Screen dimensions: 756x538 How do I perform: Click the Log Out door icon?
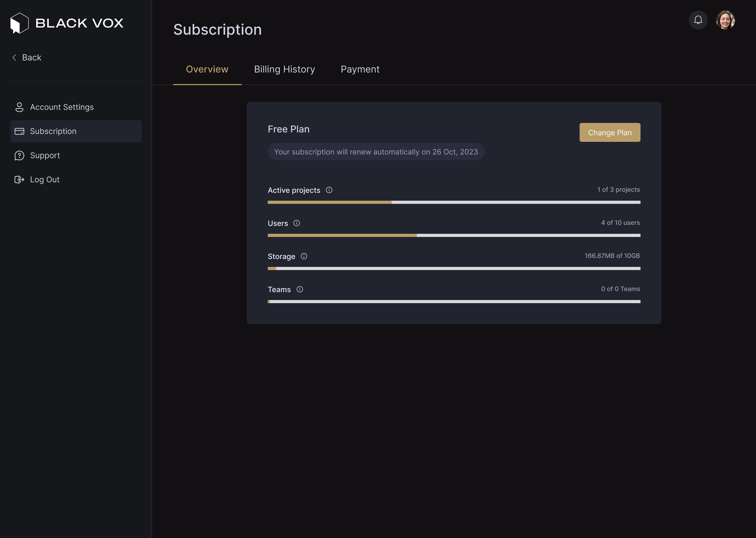tap(19, 180)
